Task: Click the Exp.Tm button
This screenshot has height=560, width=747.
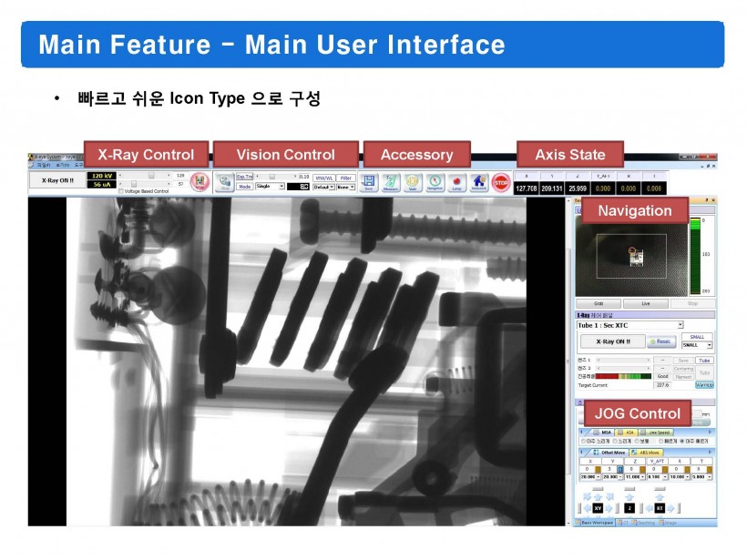Action: coord(244,177)
